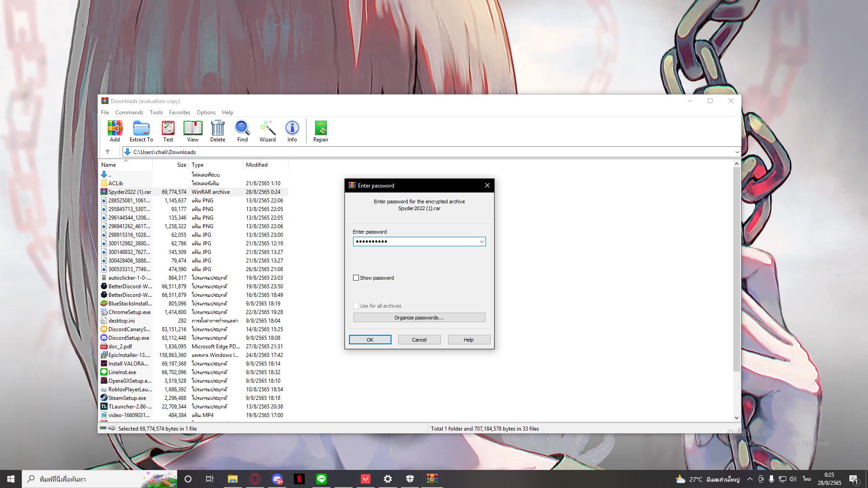Click the Extract To toolbar icon

click(x=141, y=129)
